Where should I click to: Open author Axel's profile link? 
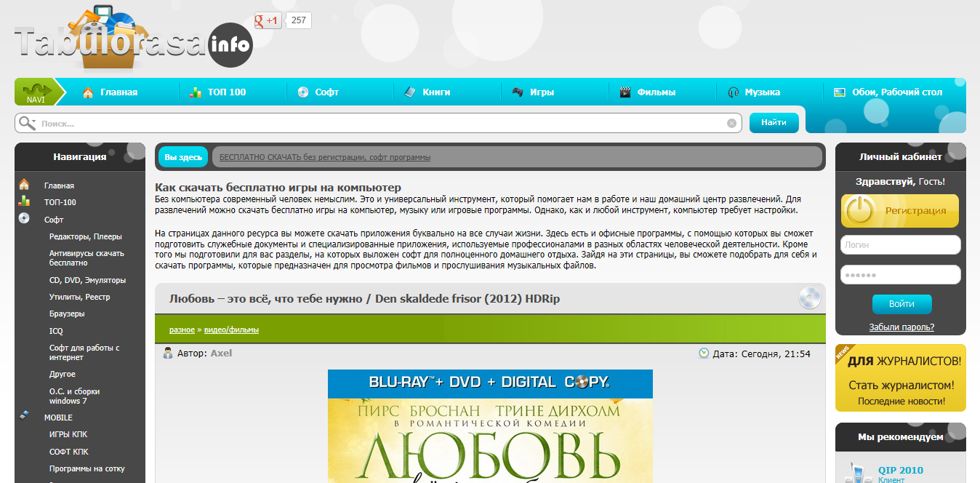(x=221, y=353)
